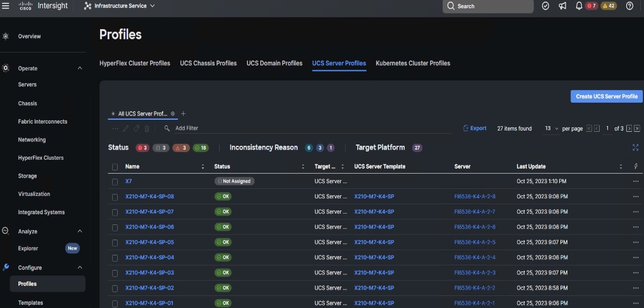Filter by OK status badge showing 18
Screen dimensions: 644x308
(201, 148)
